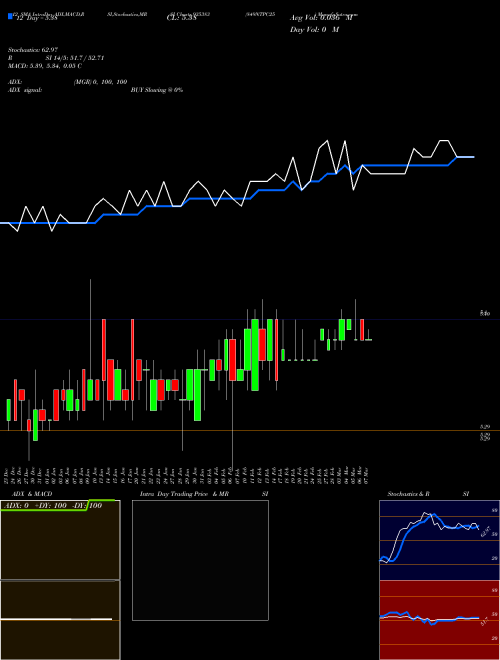Image resolution: width=500 pixels, height=660 pixels.
Task: Click the '(MGR) 0, 100, 100' ADX value
Action: 101,82
